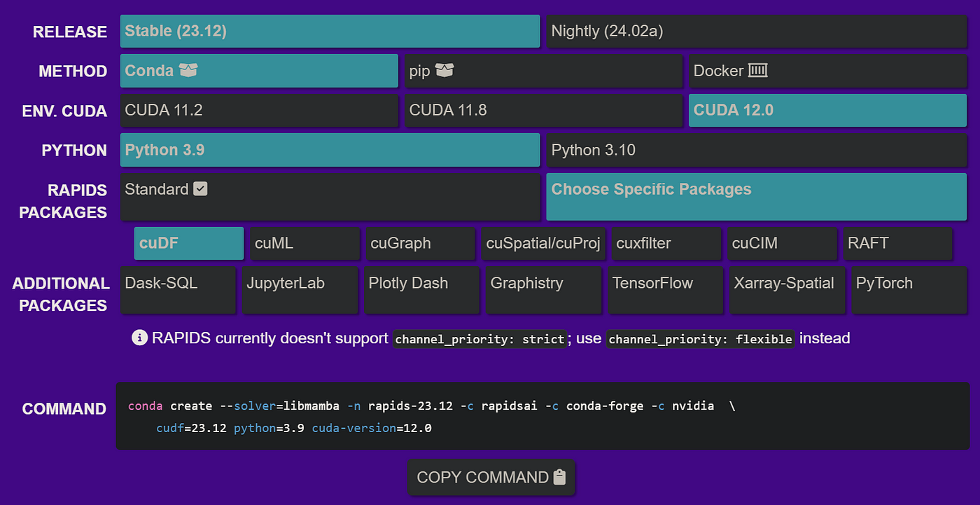Select Standard RAPIDS packages option
Viewport: 980px width, 505px height.
tap(330, 197)
